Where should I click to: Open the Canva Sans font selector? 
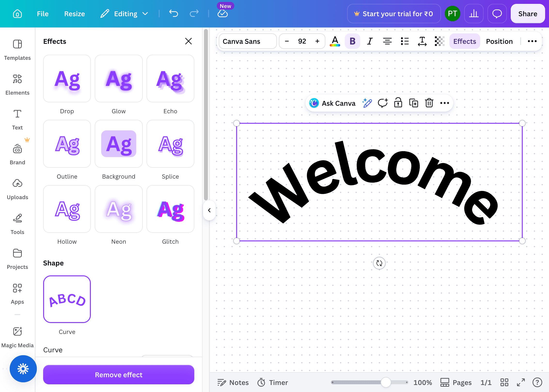(x=248, y=41)
